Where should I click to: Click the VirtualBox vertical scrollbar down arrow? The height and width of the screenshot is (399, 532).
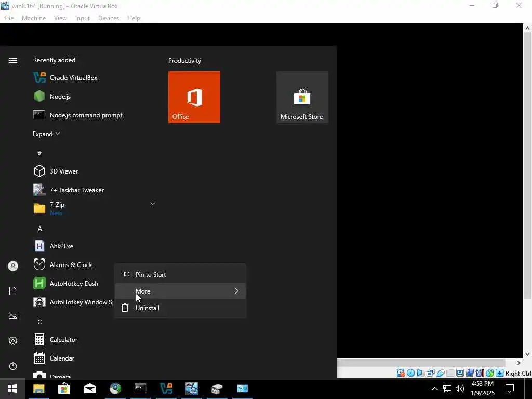[x=527, y=354]
